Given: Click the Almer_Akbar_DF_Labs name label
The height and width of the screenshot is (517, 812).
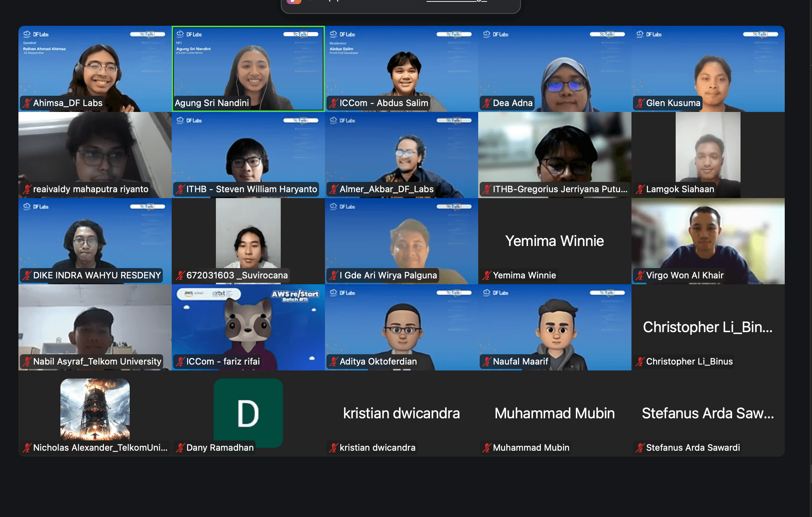Looking at the screenshot, I should click(386, 189).
